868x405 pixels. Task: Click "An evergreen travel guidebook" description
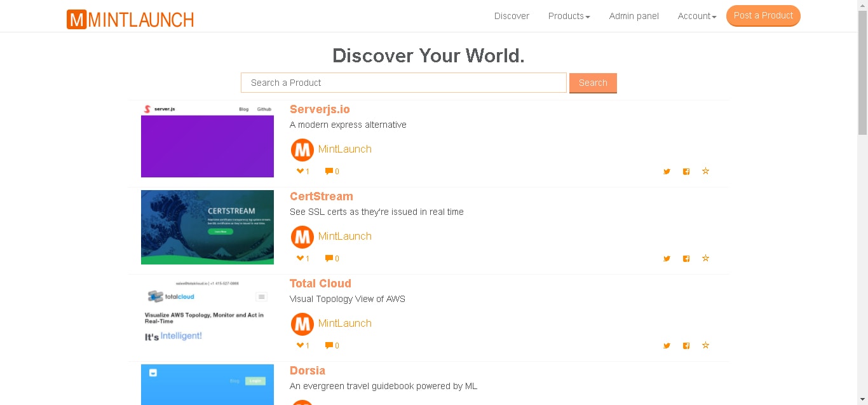pos(383,386)
